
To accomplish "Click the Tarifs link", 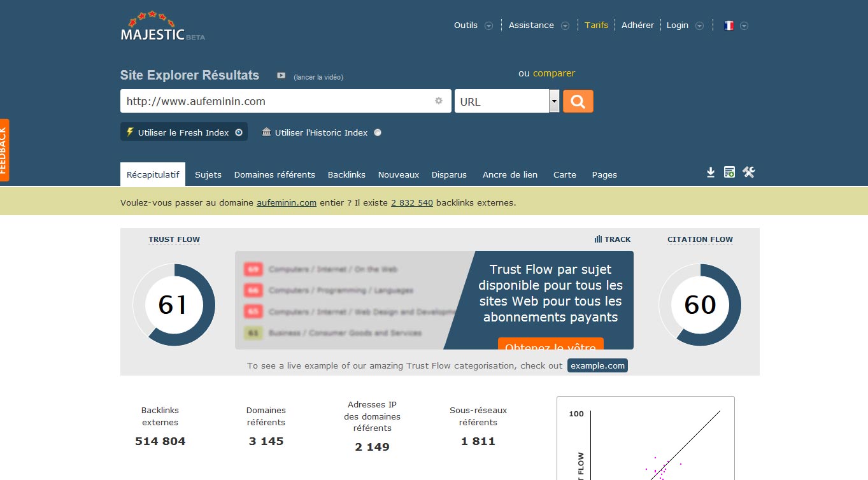I will pos(597,25).
